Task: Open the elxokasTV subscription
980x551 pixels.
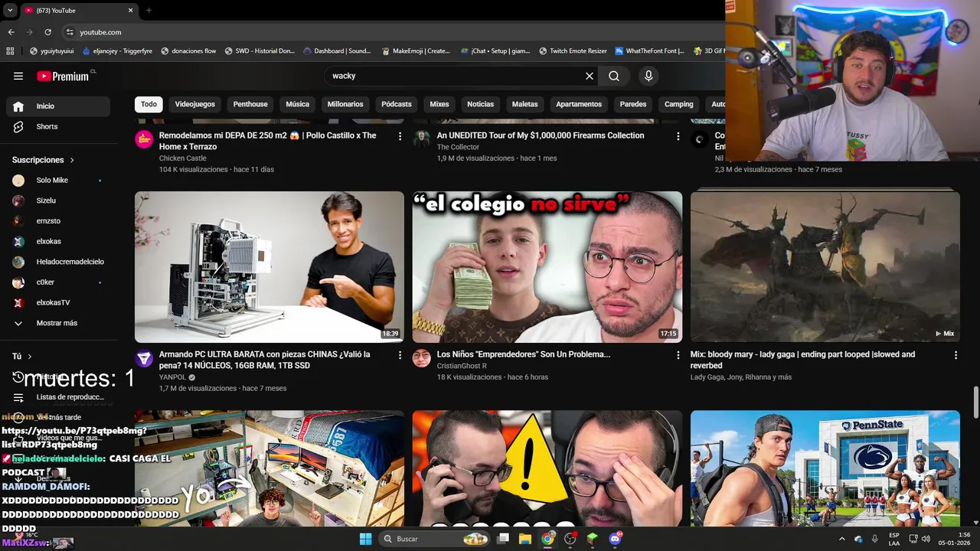Action: 58,302
